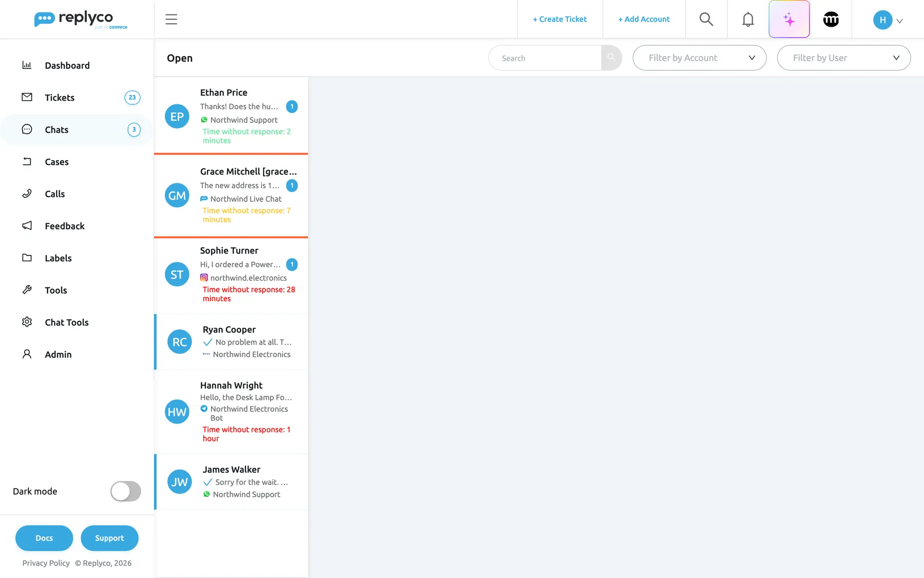924x578 pixels.
Task: Focus the chat Search field
Action: pyautogui.click(x=545, y=58)
